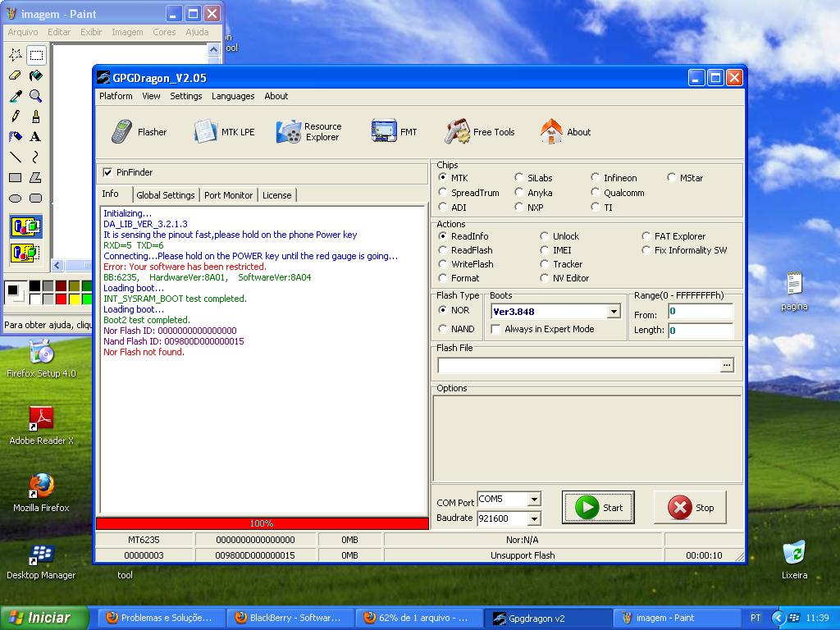Choose the Eraser tool in Paint
The width and height of the screenshot is (840, 630).
click(x=16, y=75)
